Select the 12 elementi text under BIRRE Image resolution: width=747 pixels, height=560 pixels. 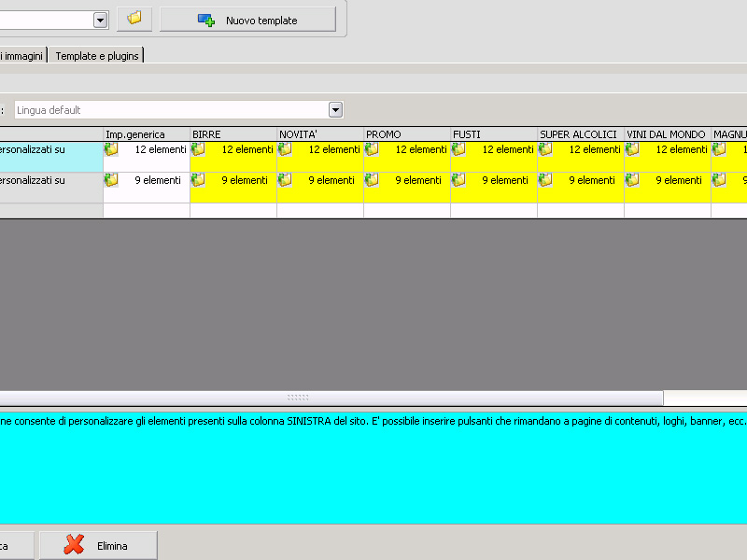click(247, 149)
